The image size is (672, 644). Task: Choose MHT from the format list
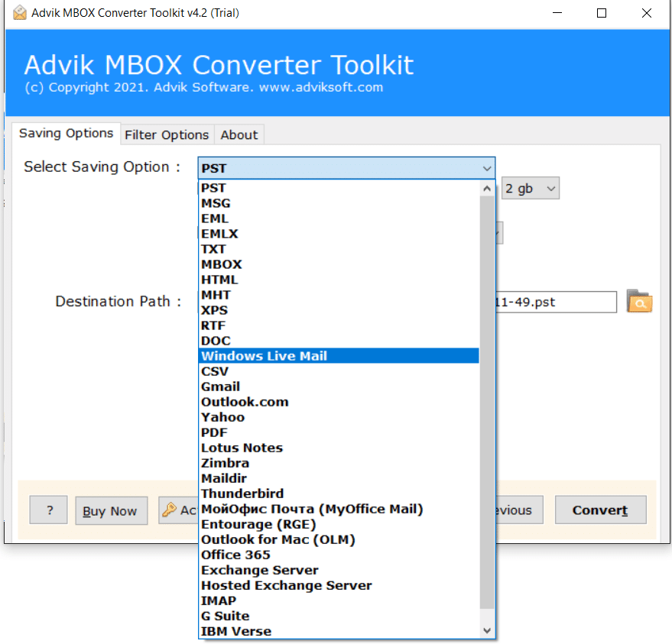pos(339,295)
